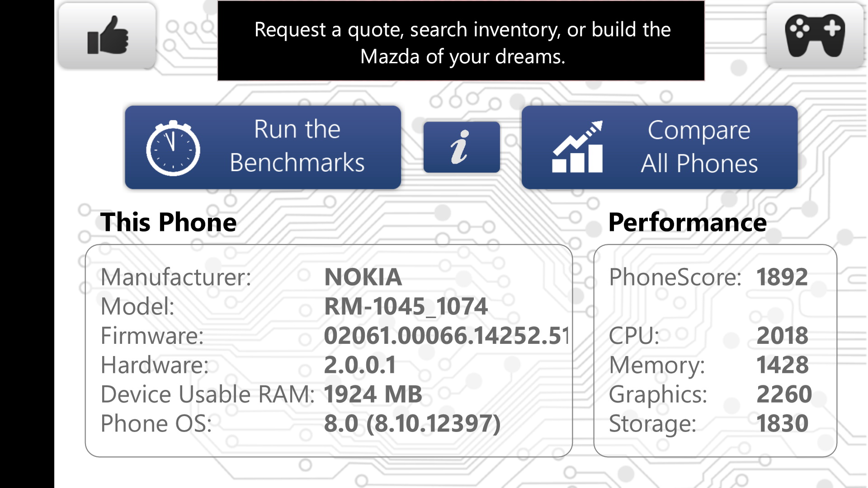
Task: Click the Graphics score 2260
Action: click(784, 394)
